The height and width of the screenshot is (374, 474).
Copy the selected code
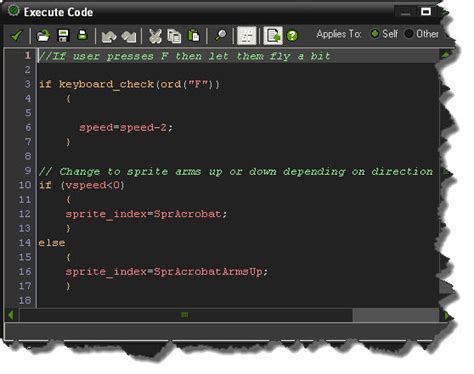coord(174,36)
